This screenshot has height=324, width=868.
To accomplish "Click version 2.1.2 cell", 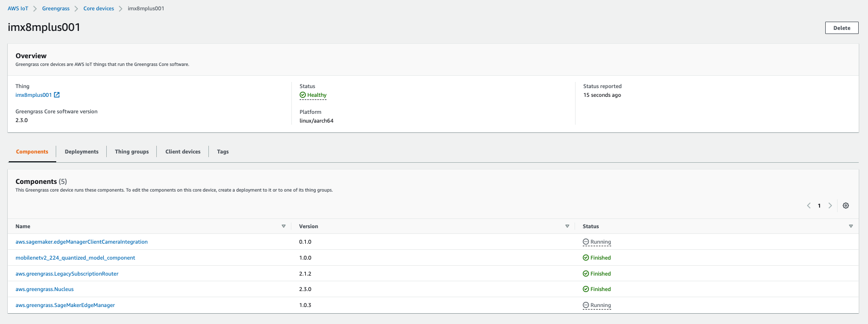I will pos(305,274).
